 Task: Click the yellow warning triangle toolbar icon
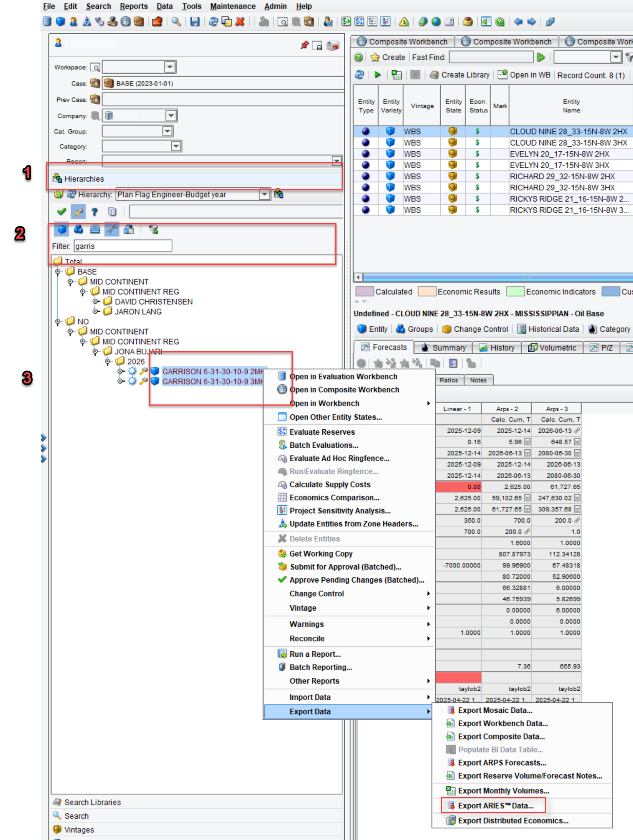click(x=404, y=22)
